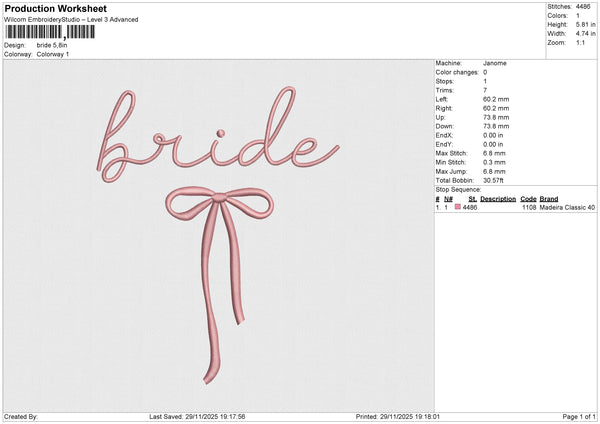The height and width of the screenshot is (424, 600).
Task: Click the Total Bobbin value 30.57ft
Action: [x=495, y=180]
